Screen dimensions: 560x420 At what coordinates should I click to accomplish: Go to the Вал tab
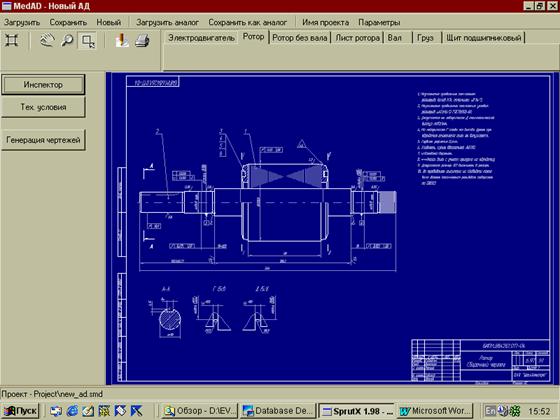pyautogui.click(x=395, y=38)
